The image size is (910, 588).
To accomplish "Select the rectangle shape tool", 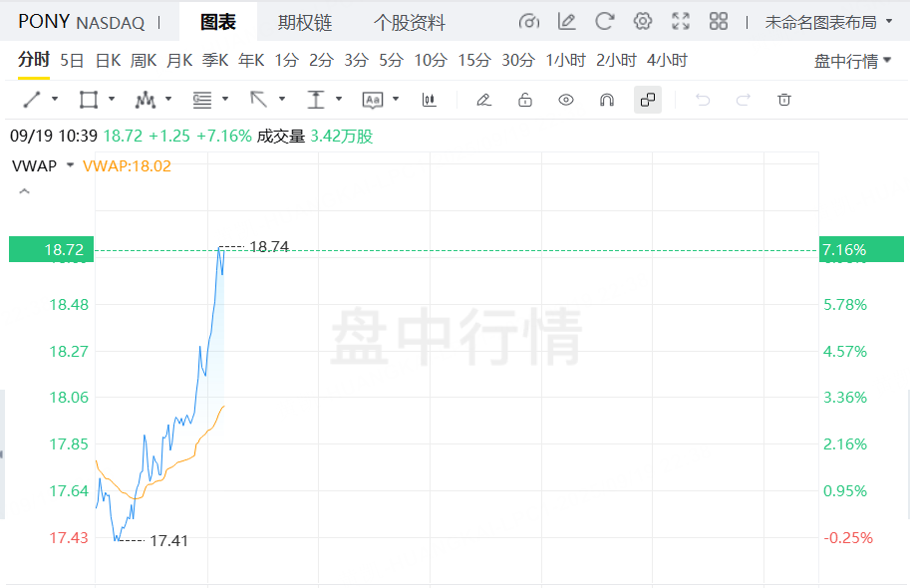I will coord(89,100).
